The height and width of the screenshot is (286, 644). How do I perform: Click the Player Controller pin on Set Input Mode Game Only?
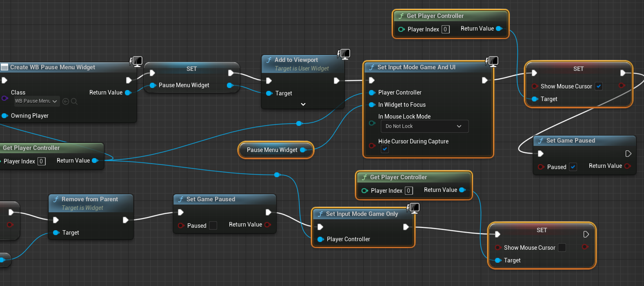(x=320, y=239)
